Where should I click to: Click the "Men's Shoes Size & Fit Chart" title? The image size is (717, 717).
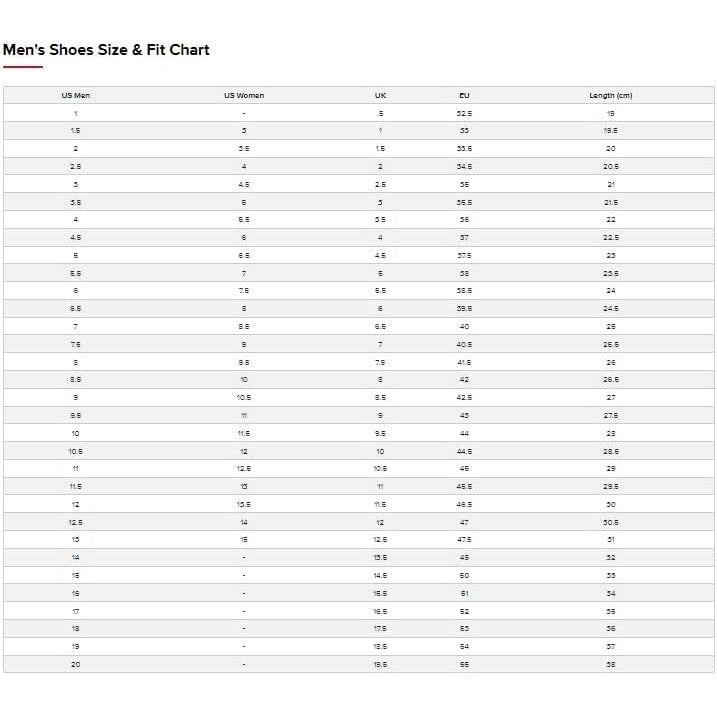[x=106, y=49]
